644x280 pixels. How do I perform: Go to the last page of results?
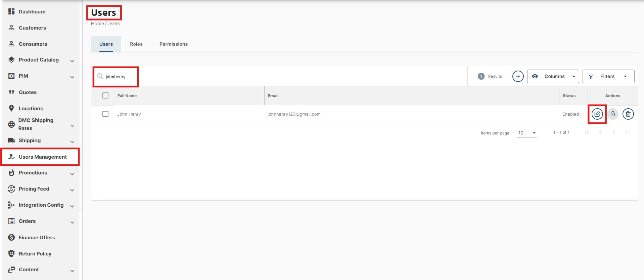click(627, 132)
